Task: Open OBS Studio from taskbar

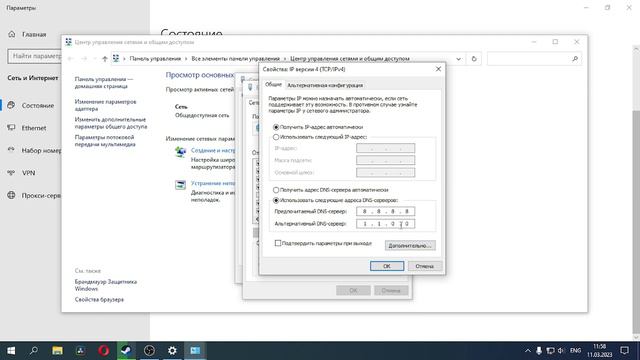Action: point(149,351)
